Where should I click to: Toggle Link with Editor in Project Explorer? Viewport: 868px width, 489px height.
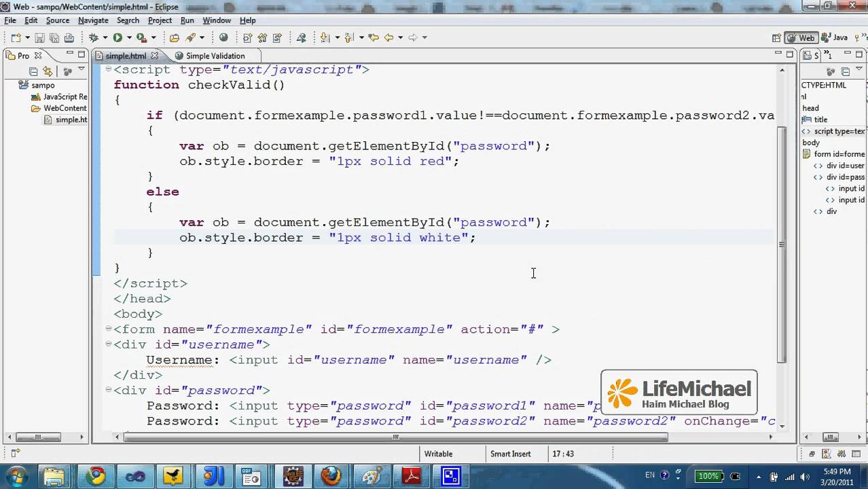click(x=48, y=71)
